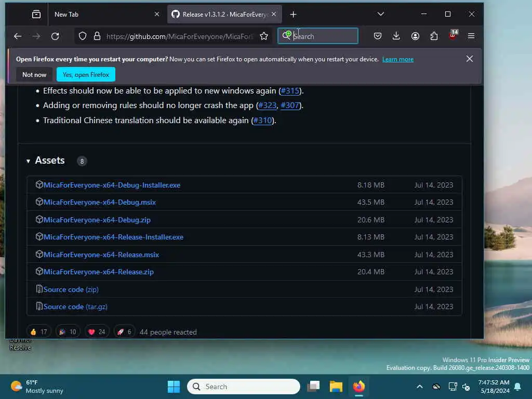Screen dimensions: 532x399
Task: Toggle hooray reaction with 10
Action: click(x=68, y=332)
